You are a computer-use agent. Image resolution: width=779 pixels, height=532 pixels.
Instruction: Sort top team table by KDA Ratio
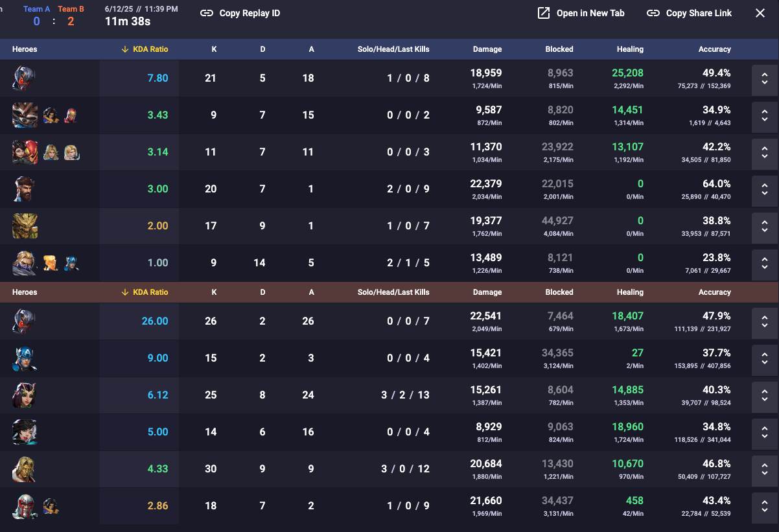coord(145,49)
